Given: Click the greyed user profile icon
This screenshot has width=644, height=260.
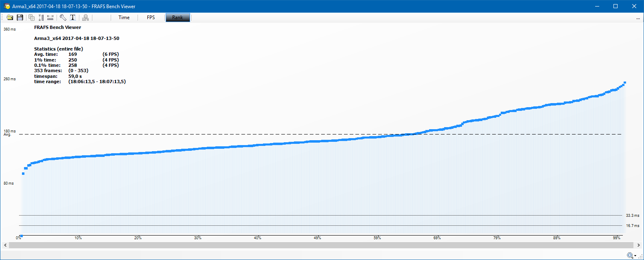Looking at the screenshot, I should [85, 18].
